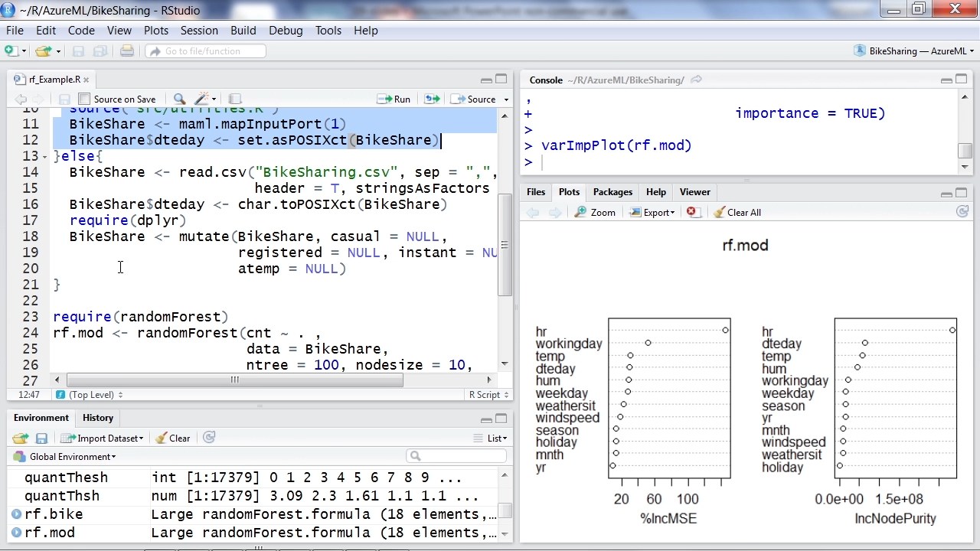Clear the environment objects

173,439
